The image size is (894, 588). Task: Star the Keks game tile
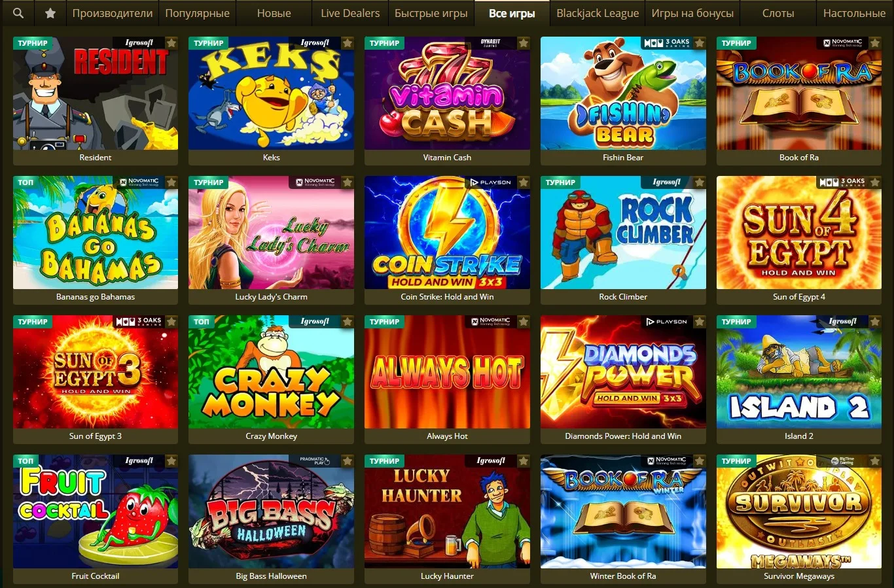tap(348, 43)
